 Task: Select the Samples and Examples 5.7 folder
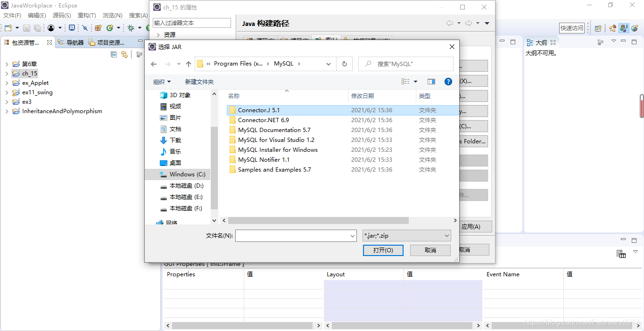(274, 170)
